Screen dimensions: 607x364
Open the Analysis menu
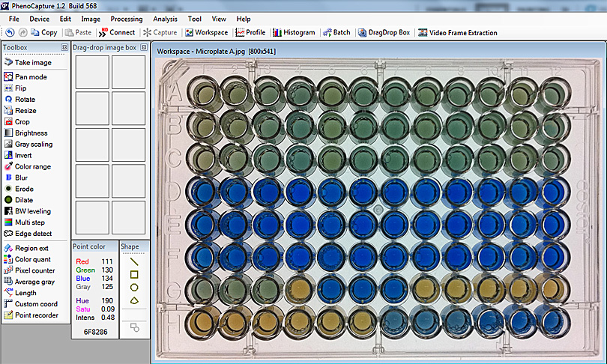tap(165, 19)
